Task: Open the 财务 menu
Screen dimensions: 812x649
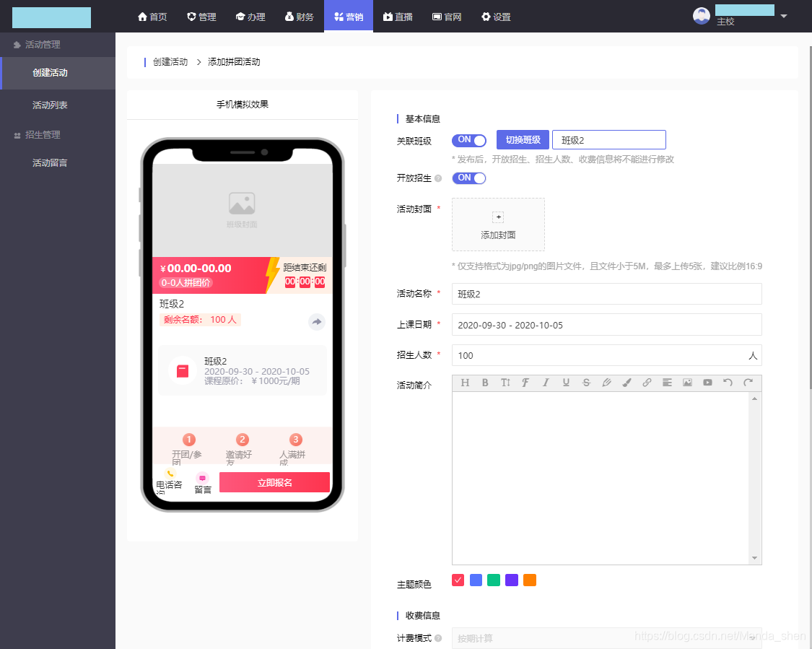Action: [300, 17]
